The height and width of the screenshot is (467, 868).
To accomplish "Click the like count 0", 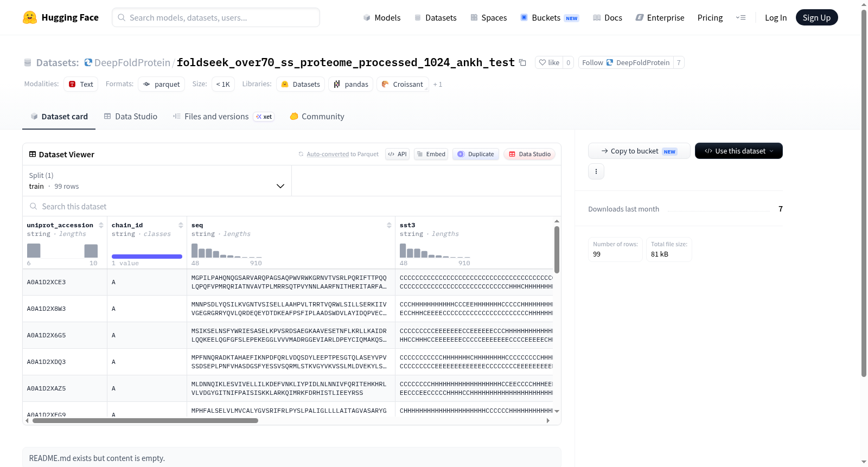I will pyautogui.click(x=568, y=62).
